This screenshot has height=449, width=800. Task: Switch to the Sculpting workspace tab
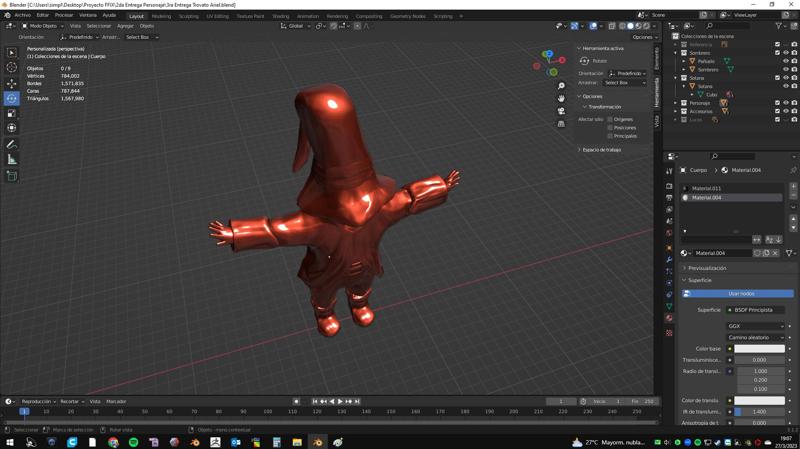188,16
